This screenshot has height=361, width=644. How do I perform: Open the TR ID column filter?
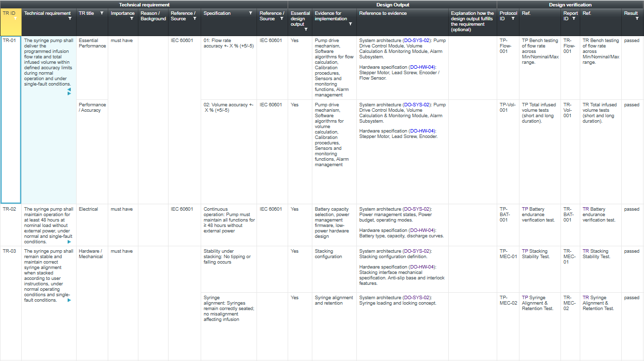click(x=15, y=18)
